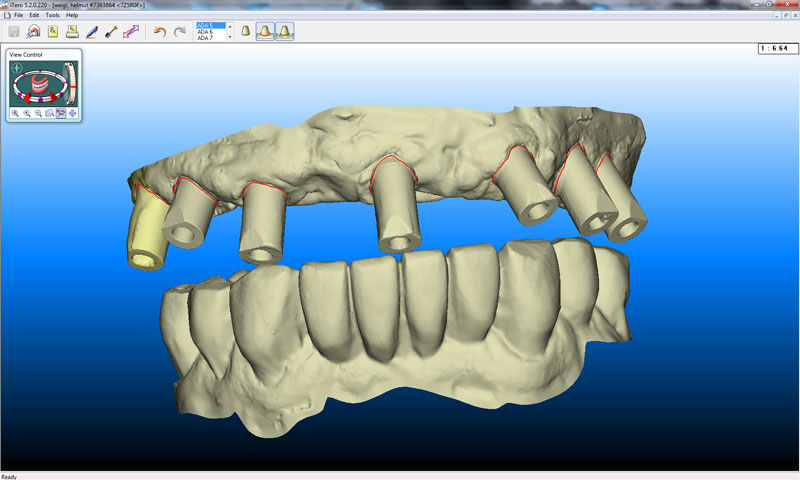This screenshot has width=800, height=480.
Task: Click the Undo arrow
Action: tap(160, 32)
